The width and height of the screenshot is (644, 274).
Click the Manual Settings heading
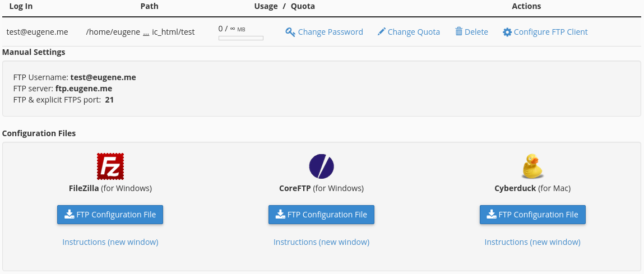pyautogui.click(x=34, y=52)
